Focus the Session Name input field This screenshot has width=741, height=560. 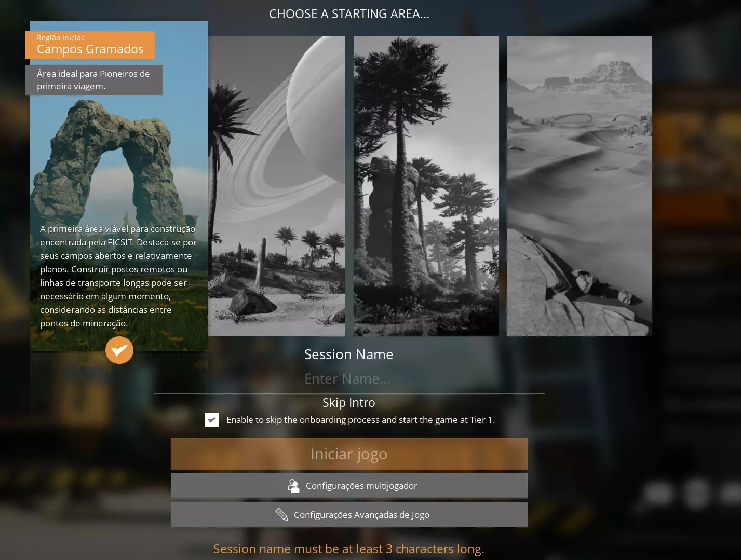tap(349, 379)
